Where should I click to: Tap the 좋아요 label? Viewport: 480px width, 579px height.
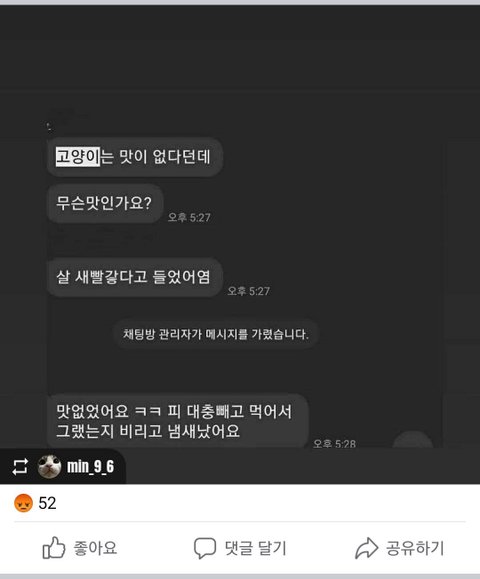click(x=95, y=548)
